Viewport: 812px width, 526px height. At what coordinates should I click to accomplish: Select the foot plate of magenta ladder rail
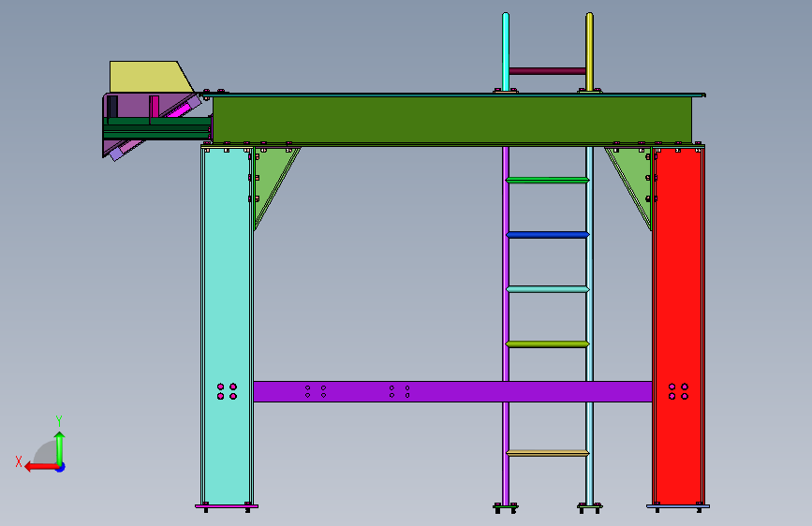tap(506, 507)
